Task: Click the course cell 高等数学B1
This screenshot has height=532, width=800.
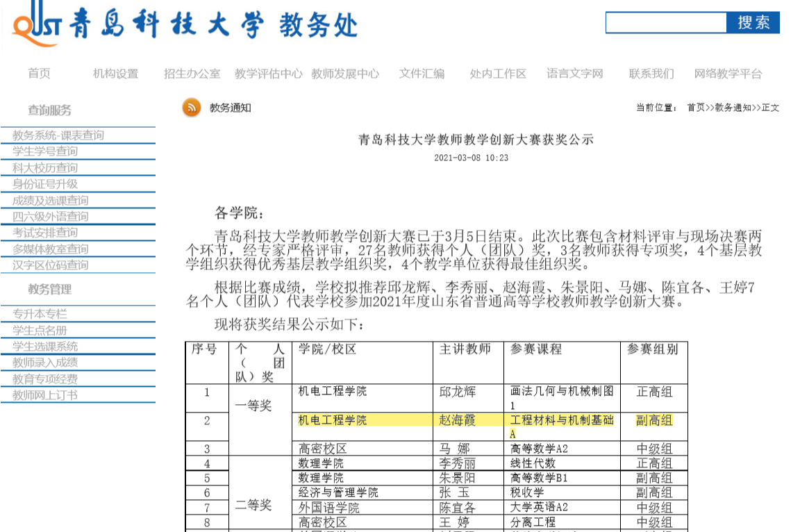Action: pos(539,478)
